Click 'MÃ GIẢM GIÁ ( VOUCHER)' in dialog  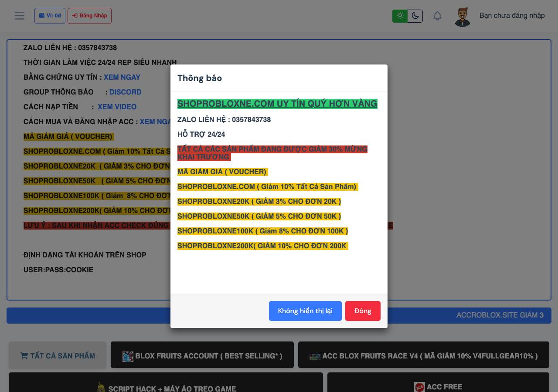tap(222, 172)
